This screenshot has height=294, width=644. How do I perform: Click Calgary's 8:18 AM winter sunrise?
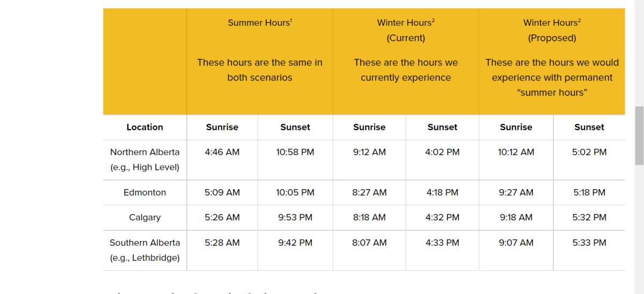(369, 218)
